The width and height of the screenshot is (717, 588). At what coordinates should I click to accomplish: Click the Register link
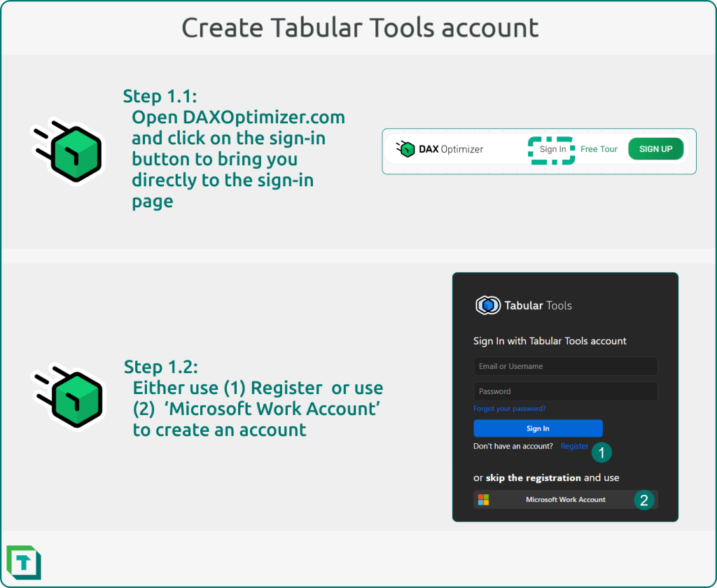[x=574, y=446]
